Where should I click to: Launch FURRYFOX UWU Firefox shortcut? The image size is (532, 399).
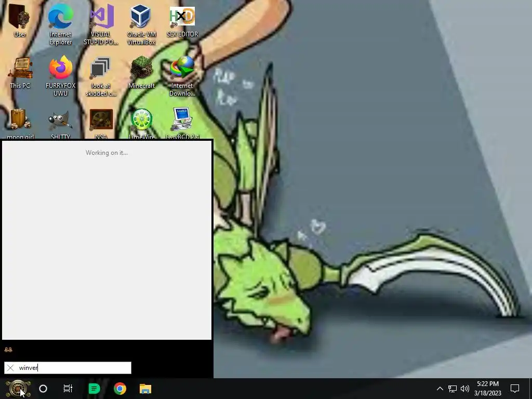click(x=60, y=76)
